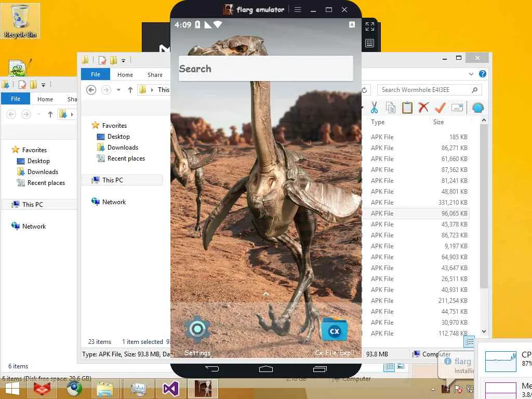Select Recent places in front Explorer
This screenshot has width=532, height=399.
pos(126,158)
